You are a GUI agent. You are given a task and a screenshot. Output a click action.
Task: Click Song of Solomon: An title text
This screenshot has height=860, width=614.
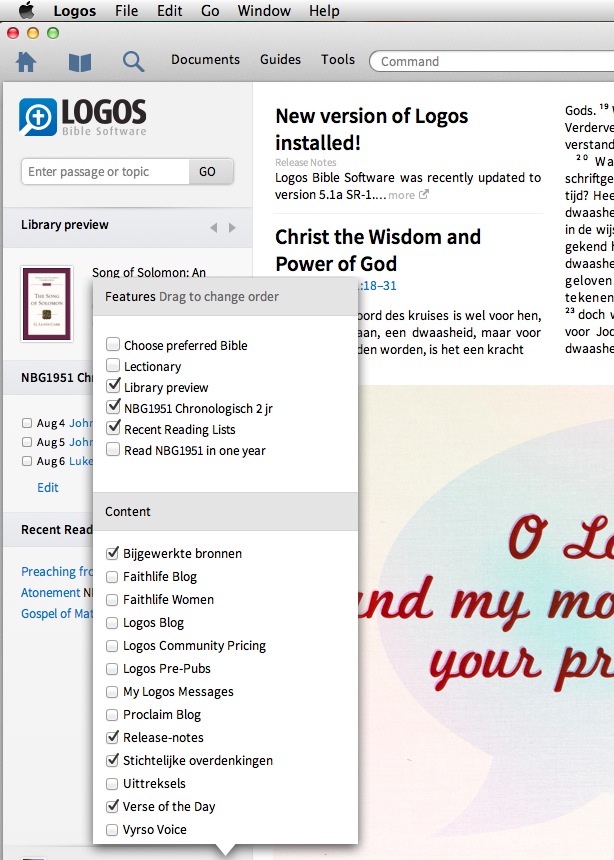pos(149,272)
